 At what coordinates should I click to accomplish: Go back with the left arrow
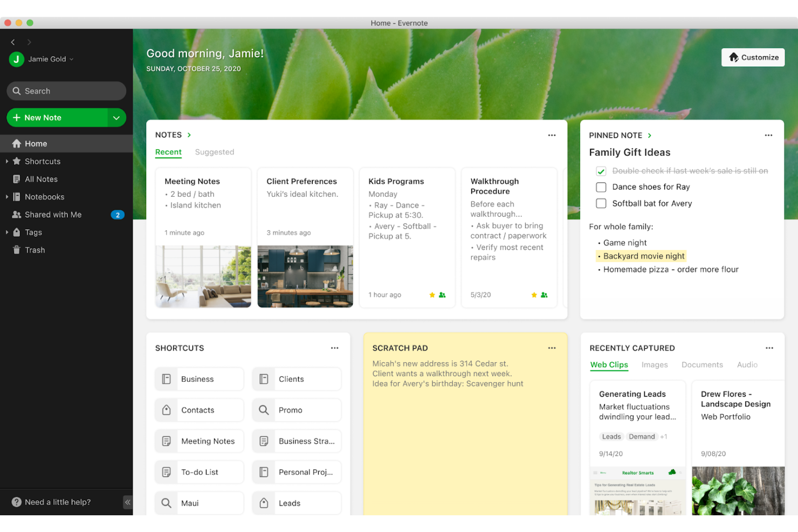click(13, 42)
